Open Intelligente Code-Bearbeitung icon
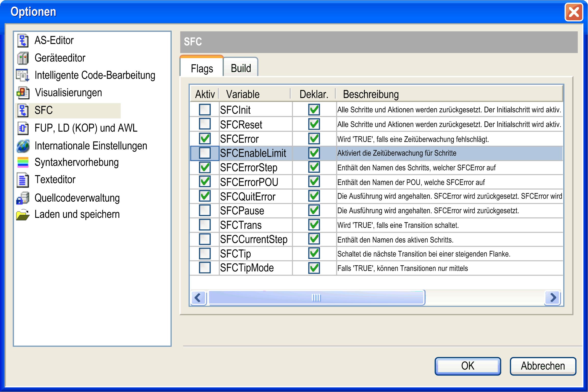Image resolution: width=588 pixels, height=392 pixels. point(23,75)
